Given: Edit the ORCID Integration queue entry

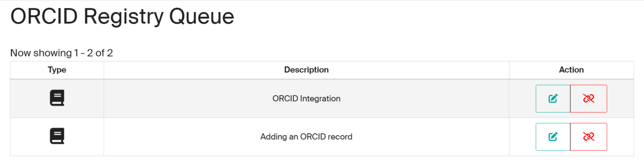Looking at the screenshot, I should click(x=553, y=99).
